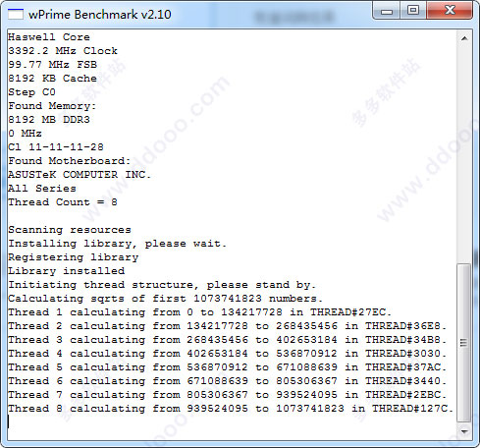Click the 'All Series' line

pyautogui.click(x=42, y=189)
